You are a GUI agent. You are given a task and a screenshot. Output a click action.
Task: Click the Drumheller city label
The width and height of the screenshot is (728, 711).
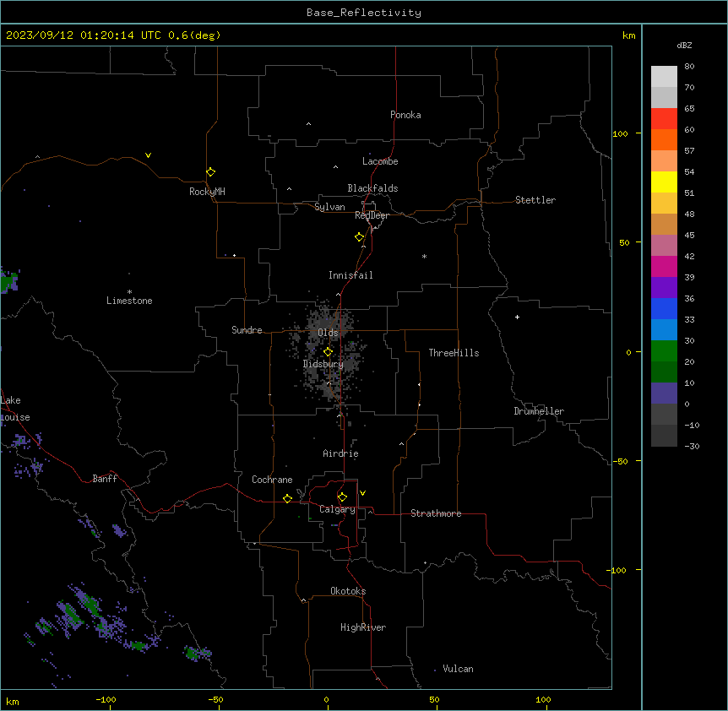[539, 411]
